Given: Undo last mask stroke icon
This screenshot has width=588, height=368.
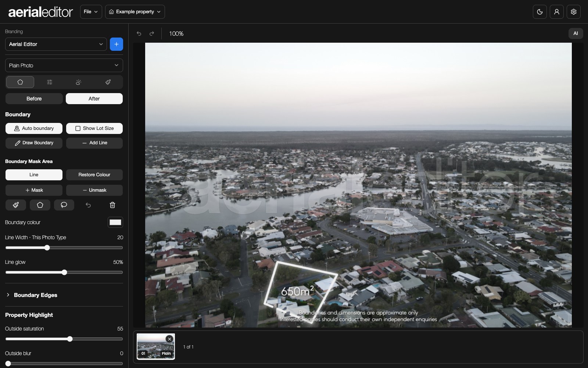Looking at the screenshot, I should (x=88, y=205).
